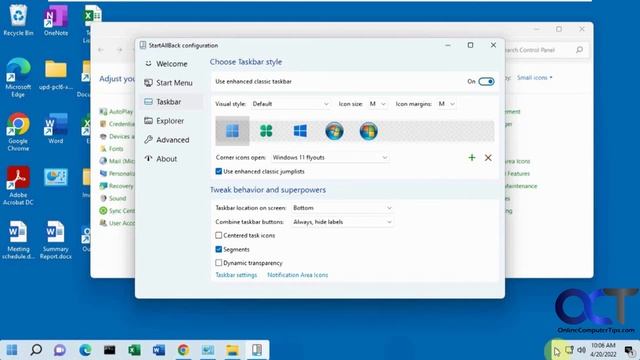
Task: Open the Start menu on the taskbar
Action: coord(12,350)
